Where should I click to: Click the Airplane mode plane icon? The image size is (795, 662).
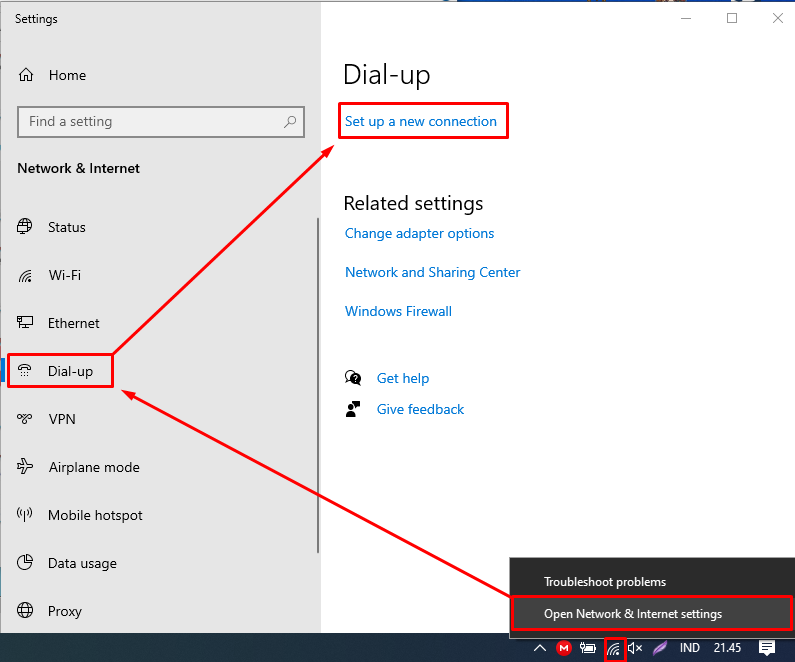pos(25,466)
